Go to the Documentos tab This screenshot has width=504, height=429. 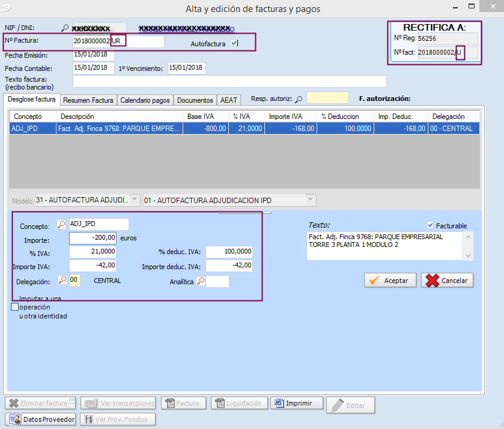click(195, 100)
